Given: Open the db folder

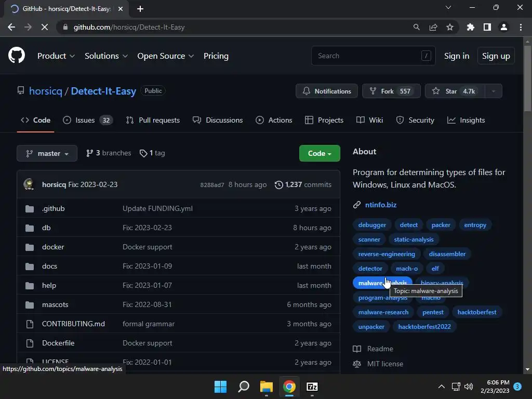Looking at the screenshot, I should (46, 228).
